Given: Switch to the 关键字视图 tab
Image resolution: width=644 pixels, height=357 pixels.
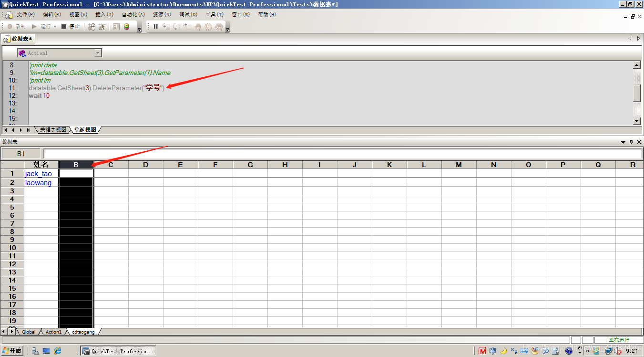Looking at the screenshot, I should click(52, 130).
